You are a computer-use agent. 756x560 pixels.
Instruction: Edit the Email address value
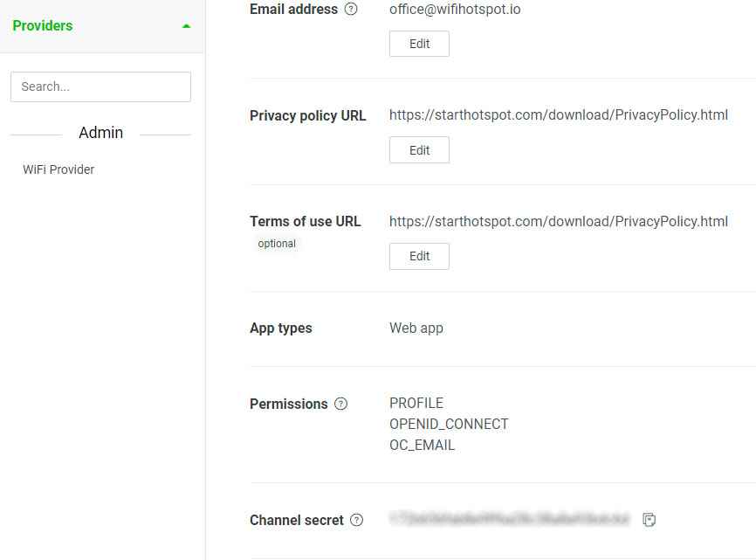419,44
